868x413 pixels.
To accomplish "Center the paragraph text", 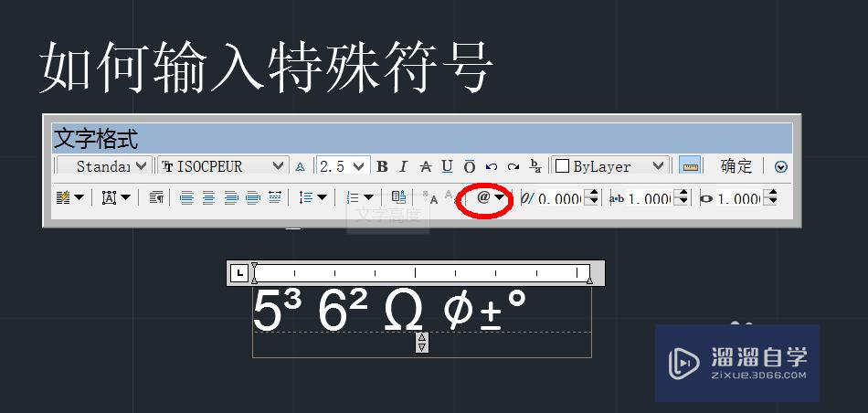I will 208,197.
